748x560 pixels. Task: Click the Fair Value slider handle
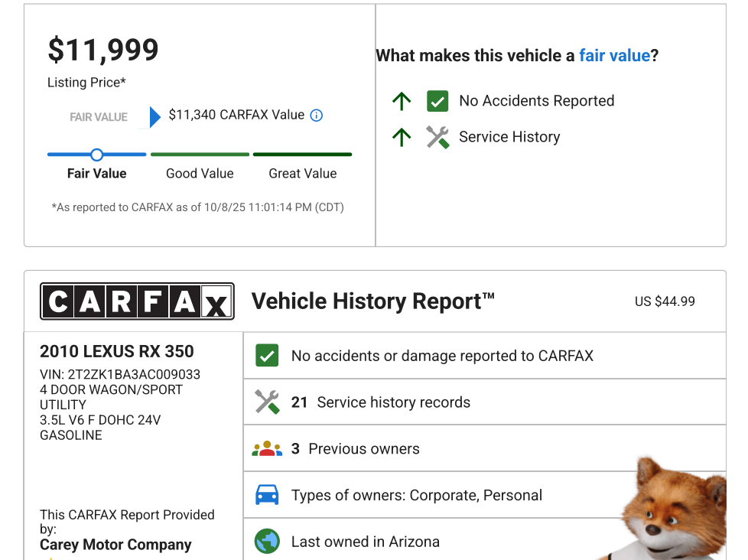(x=96, y=155)
